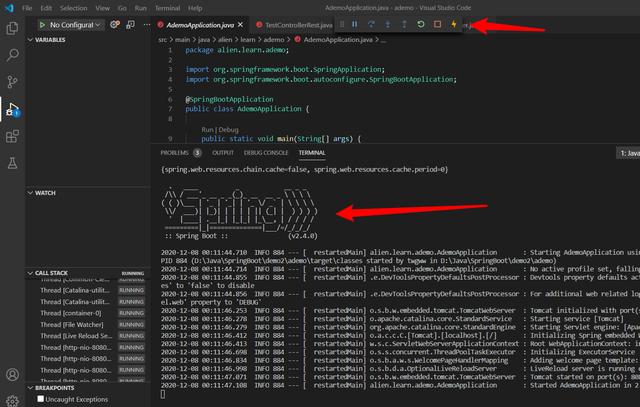Grab the debug toolbar drag handle

click(x=342, y=24)
